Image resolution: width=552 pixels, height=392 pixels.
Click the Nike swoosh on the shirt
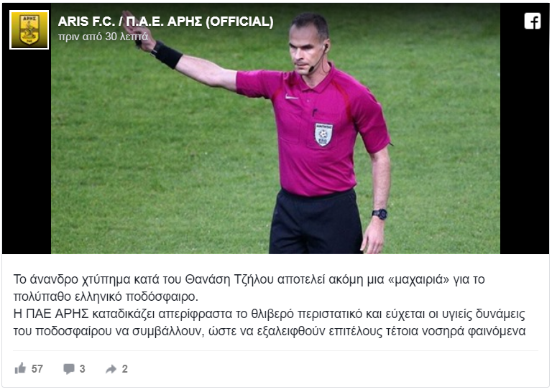(x=291, y=96)
